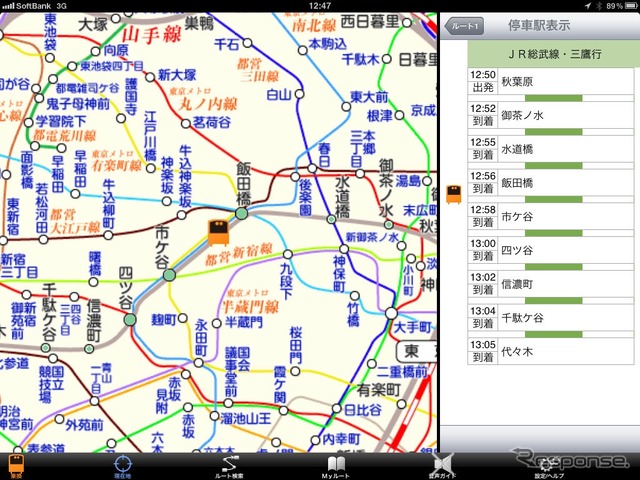Tap the 千駄木 station marker

pos(387,59)
